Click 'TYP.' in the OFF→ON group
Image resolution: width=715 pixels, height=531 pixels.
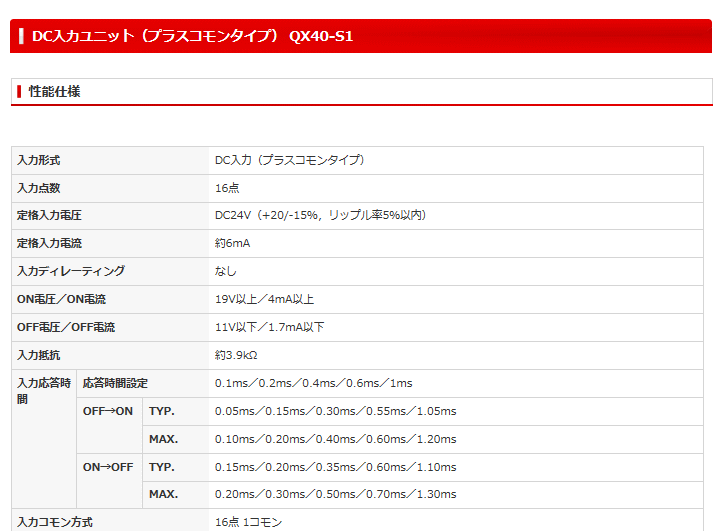(162, 411)
